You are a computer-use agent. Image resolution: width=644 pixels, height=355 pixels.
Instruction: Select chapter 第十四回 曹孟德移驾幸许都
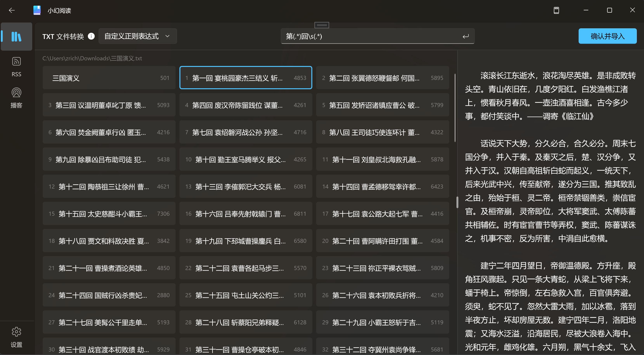tap(383, 186)
